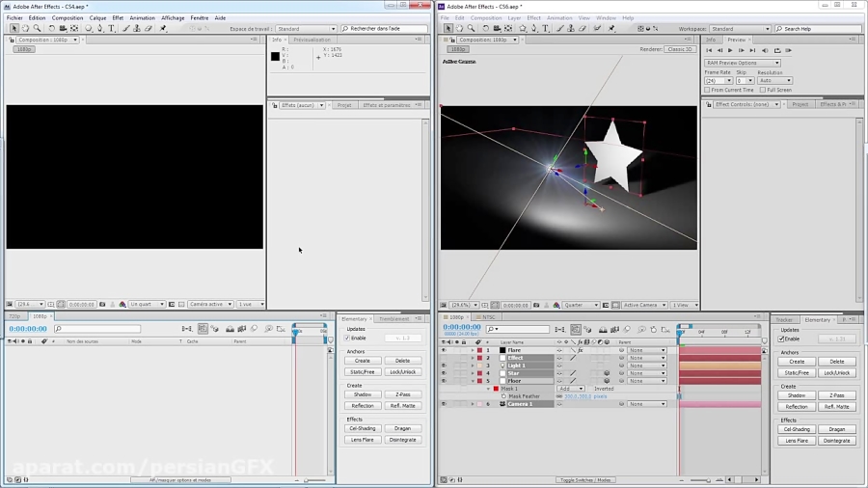The height and width of the screenshot is (488, 868).
Task: Mute audio in CS6 Preview panel
Action: [765, 50]
